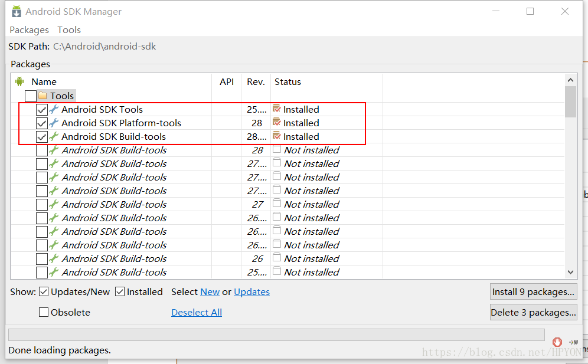Open the log icon beside stop icon
This screenshot has width=588, height=364.
tap(573, 342)
